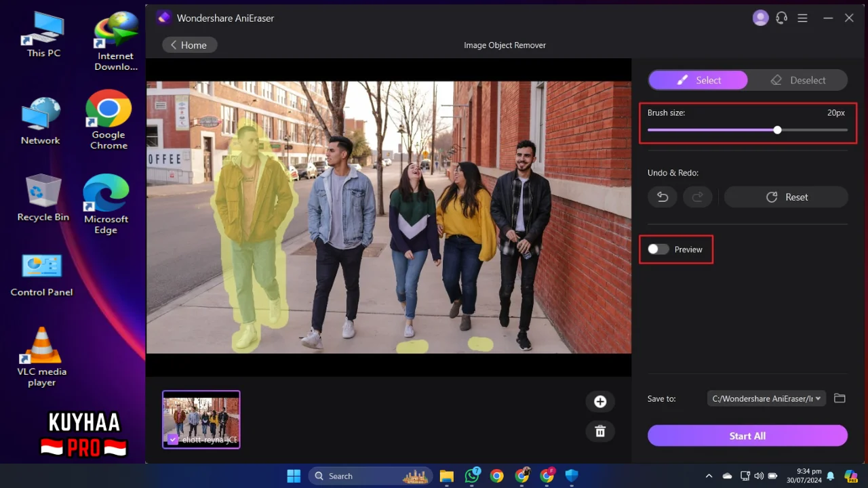868x488 pixels.
Task: Open the Save to path dropdown
Action: (x=766, y=399)
